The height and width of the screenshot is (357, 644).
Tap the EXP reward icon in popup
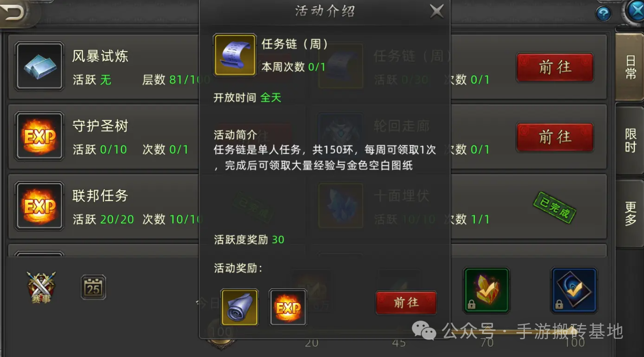[288, 307]
